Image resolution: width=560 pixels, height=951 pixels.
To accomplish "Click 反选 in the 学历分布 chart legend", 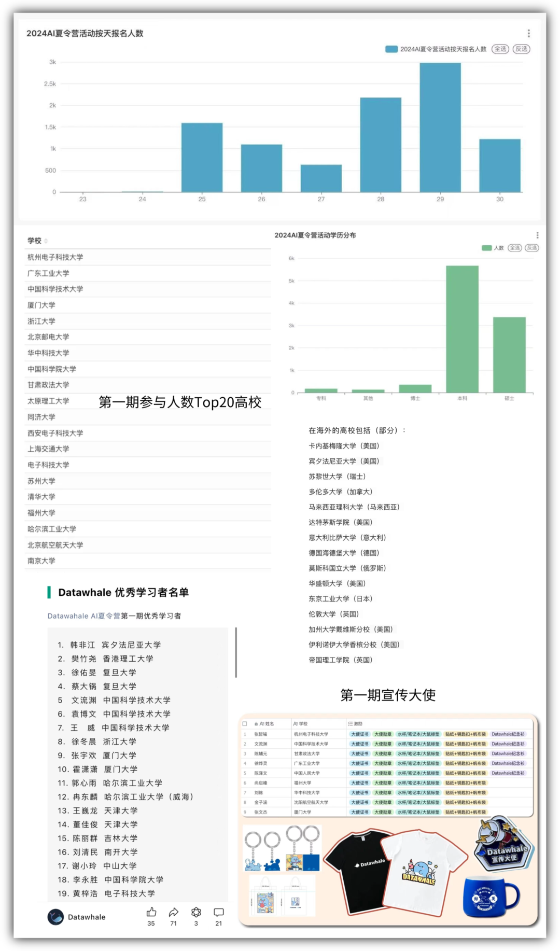I will coord(532,248).
